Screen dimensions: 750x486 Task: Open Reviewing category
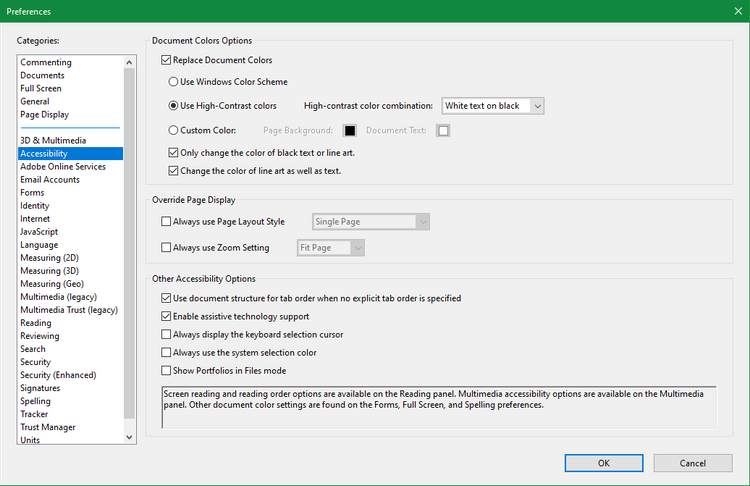40,336
